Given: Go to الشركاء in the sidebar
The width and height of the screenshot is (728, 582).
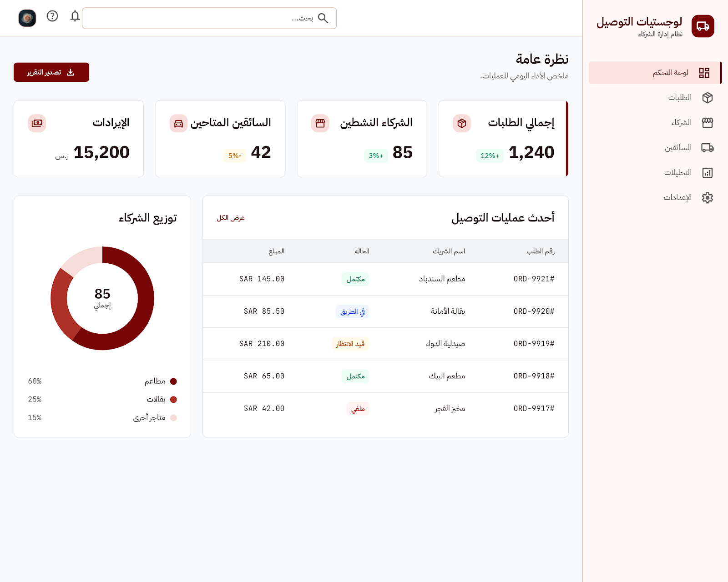Looking at the screenshot, I should [x=655, y=123].
